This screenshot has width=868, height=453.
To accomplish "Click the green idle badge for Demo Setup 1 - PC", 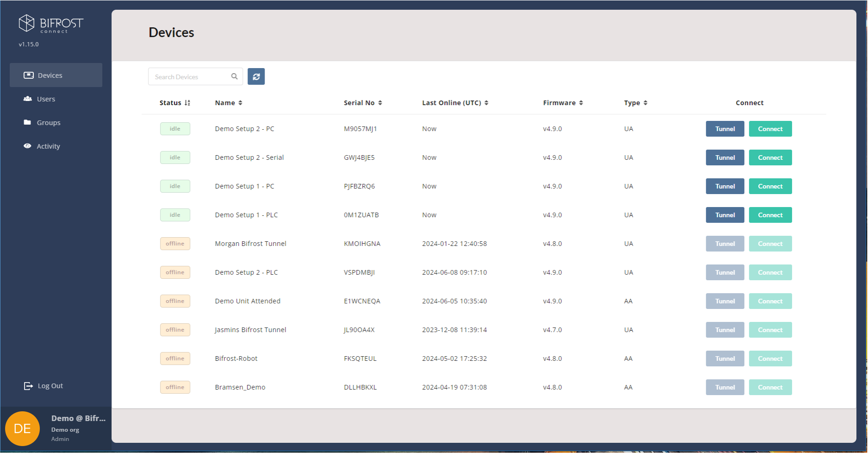I will tap(175, 186).
